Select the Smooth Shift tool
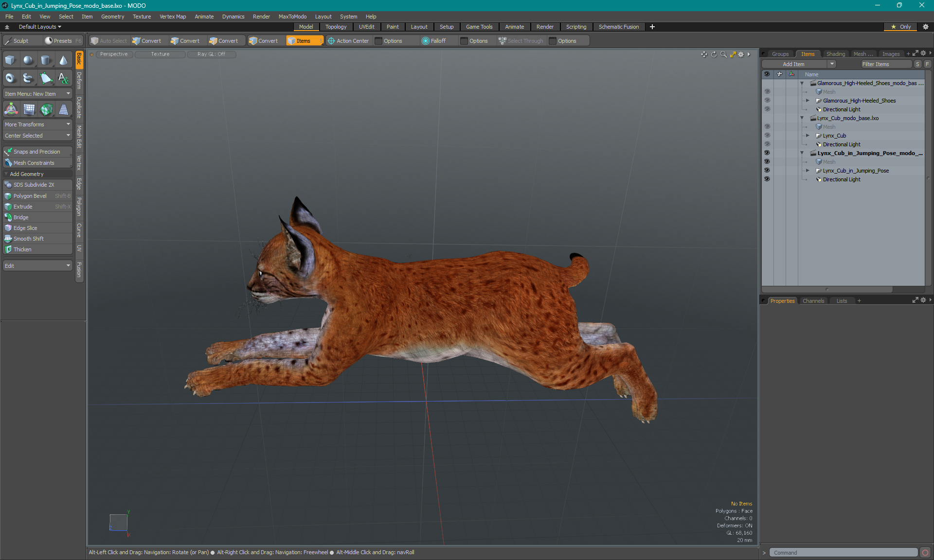Viewport: 934px width, 560px height. coord(28,239)
